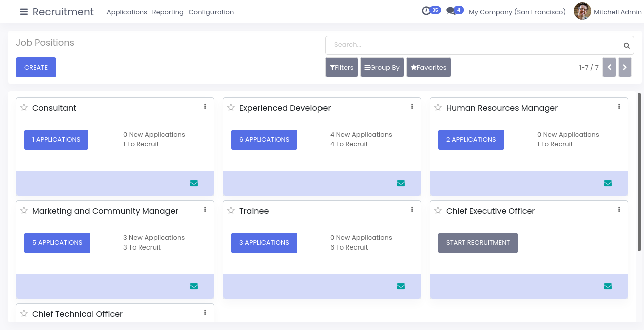The height and width of the screenshot is (330, 644).
Task: Click Start Recruitment for Chief Executive Officer
Action: pos(478,243)
